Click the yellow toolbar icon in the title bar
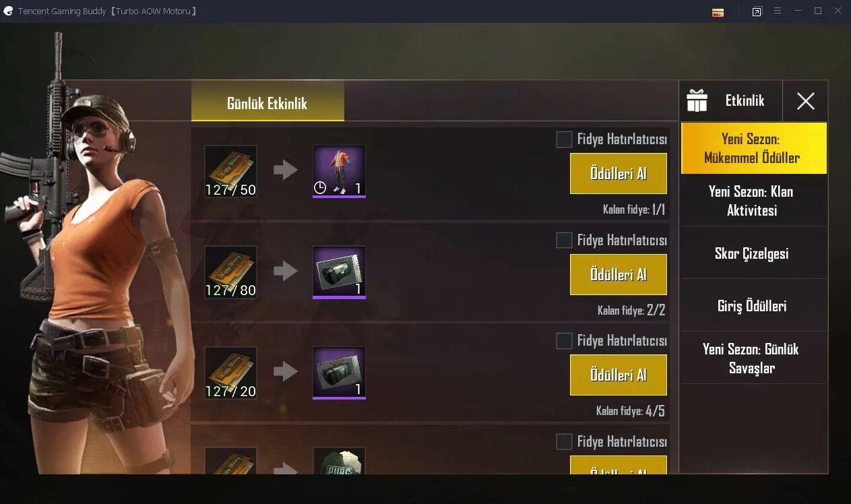Screen dimensions: 851x504 pos(718,12)
